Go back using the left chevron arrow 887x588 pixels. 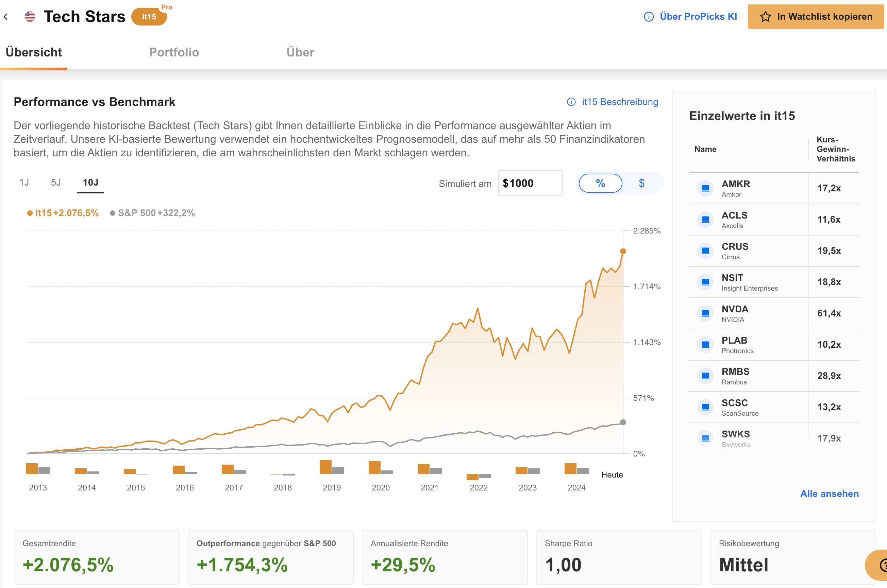tap(6, 17)
